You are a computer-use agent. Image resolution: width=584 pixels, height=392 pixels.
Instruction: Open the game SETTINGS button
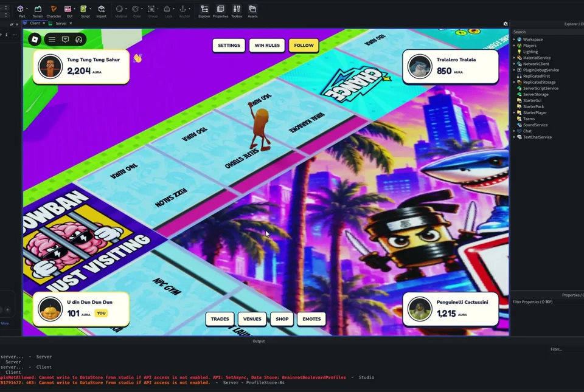point(229,46)
